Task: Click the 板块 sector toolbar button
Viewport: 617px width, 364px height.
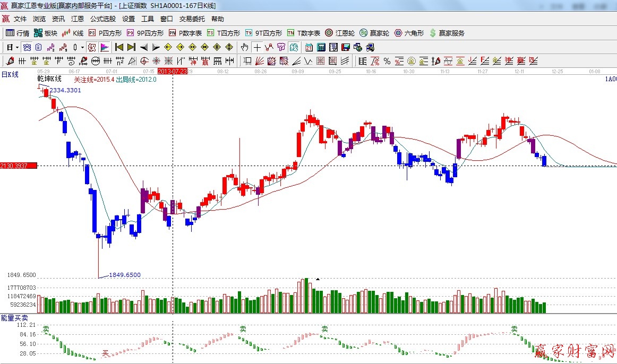Action: pyautogui.click(x=46, y=33)
